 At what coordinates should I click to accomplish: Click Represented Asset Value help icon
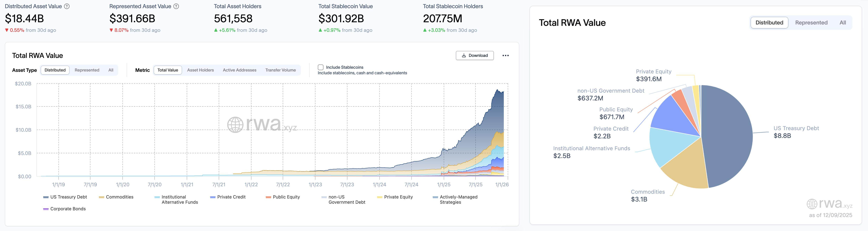coord(176,6)
